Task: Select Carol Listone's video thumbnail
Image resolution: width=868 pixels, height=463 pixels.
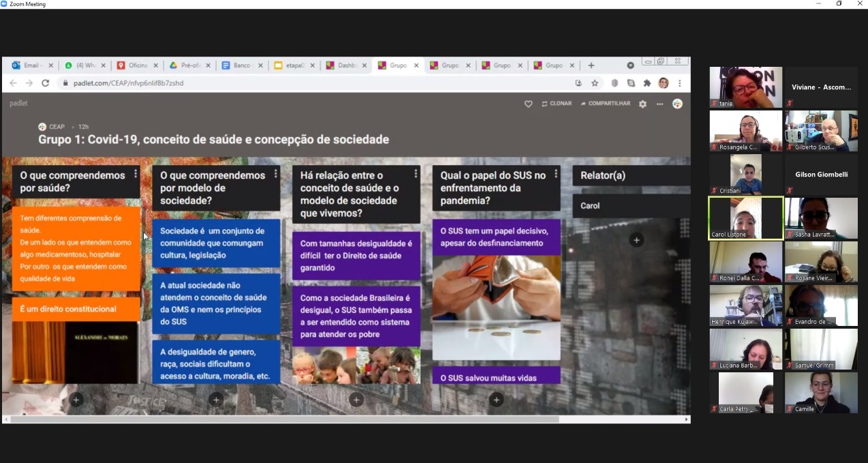Action: click(x=746, y=218)
